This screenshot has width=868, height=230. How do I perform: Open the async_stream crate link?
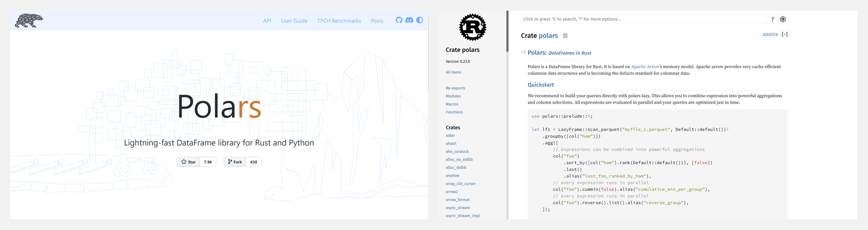pos(458,208)
